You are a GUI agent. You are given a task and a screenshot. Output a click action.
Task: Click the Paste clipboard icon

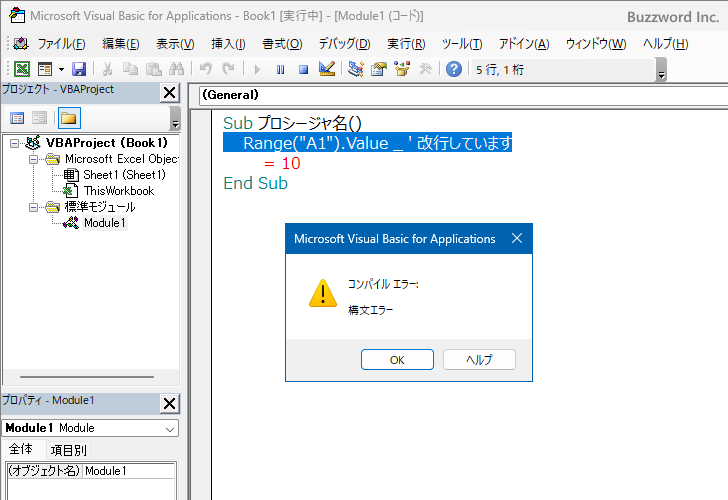[154, 69]
